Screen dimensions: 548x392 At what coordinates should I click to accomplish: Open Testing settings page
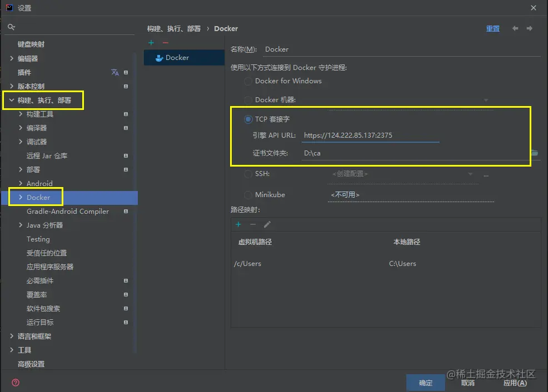[38, 239]
